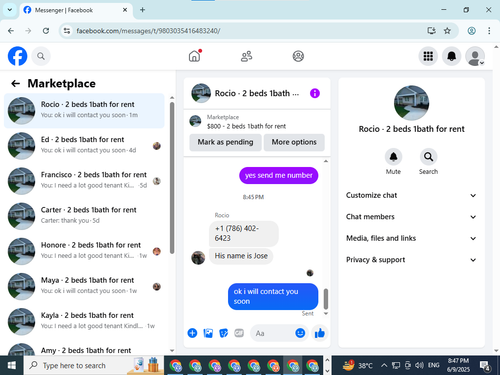Open the Francisco conversation
Viewport: 500px width, 375px height.
[84, 181]
